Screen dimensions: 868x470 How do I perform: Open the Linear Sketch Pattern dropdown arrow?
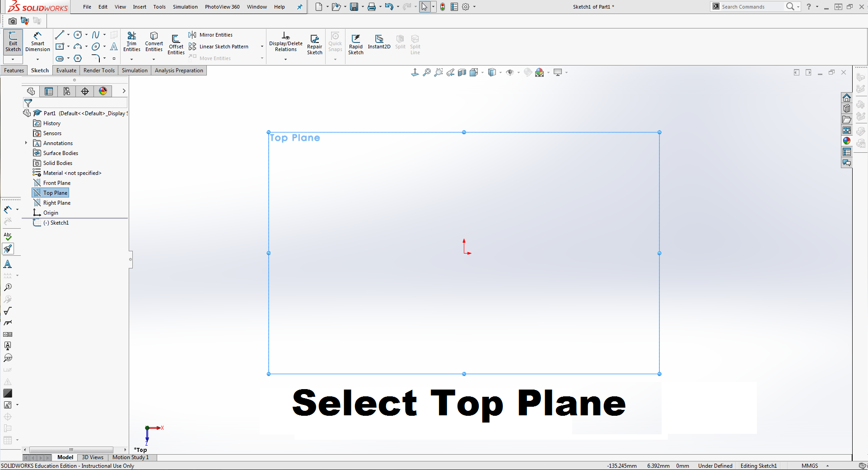(262, 47)
